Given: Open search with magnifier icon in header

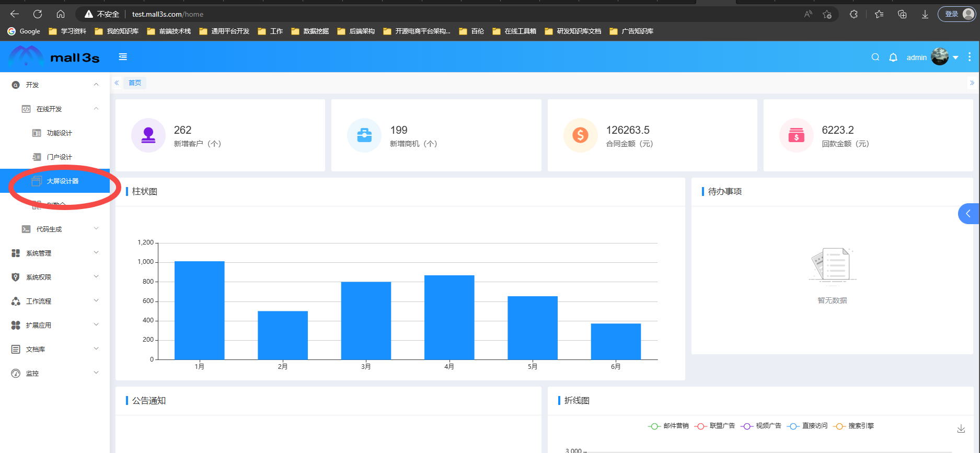Looking at the screenshot, I should click(875, 57).
